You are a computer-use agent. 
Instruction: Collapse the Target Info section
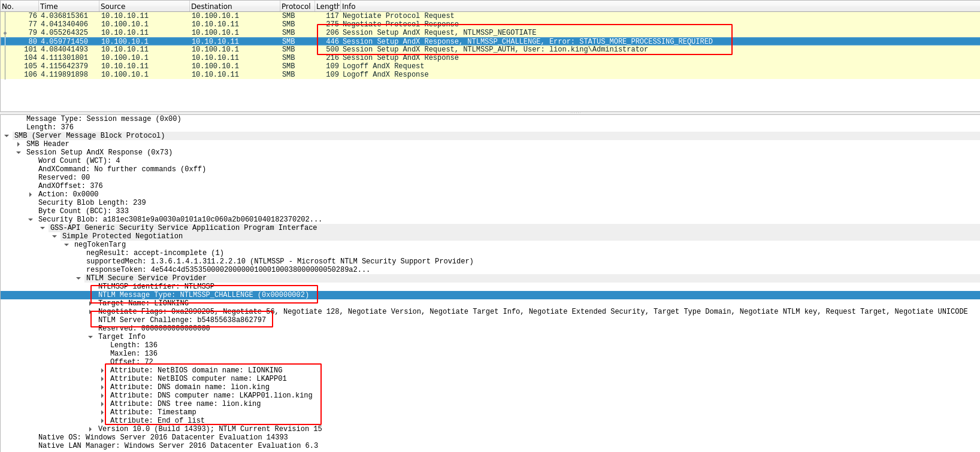coord(90,337)
